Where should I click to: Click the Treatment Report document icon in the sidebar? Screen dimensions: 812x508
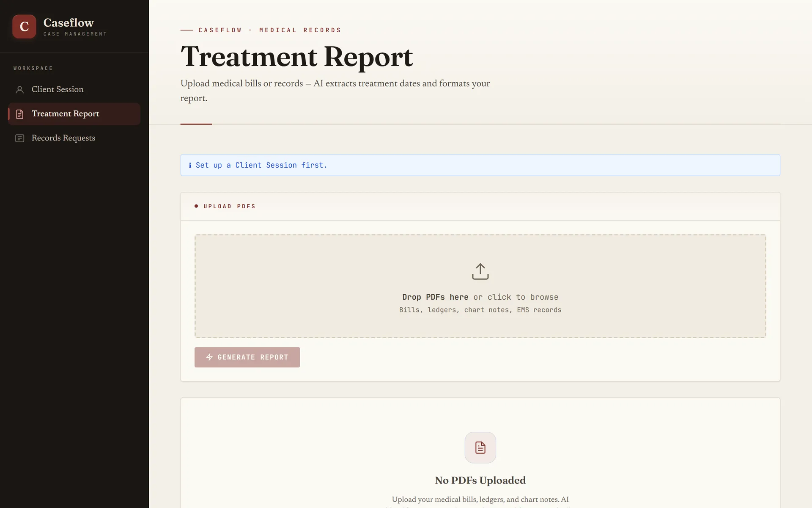(x=19, y=114)
